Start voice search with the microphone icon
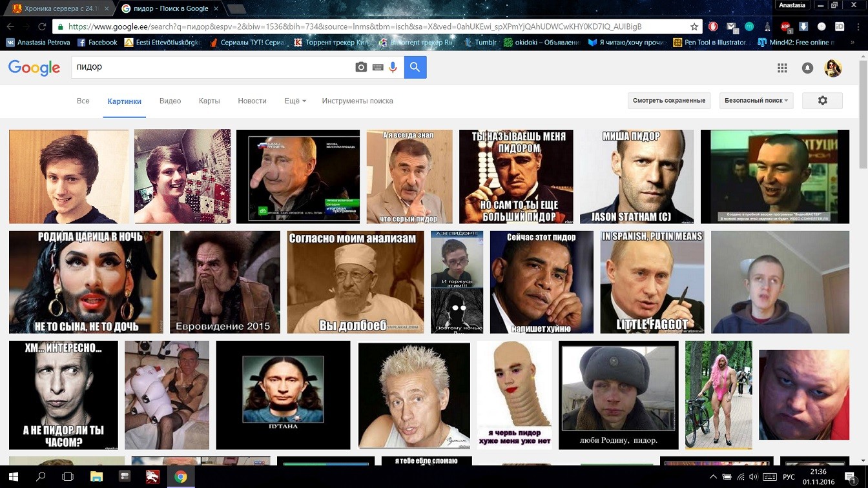 (x=393, y=67)
